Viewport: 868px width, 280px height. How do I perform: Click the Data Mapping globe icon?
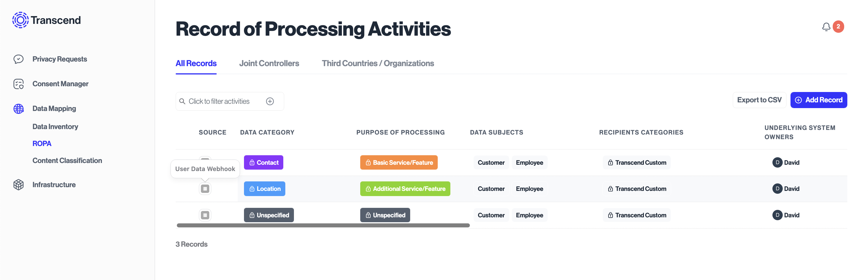19,109
